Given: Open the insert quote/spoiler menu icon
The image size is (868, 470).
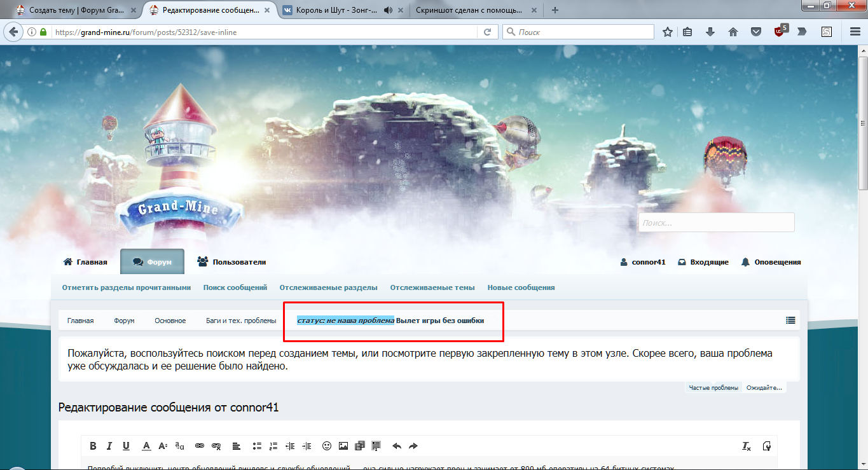Looking at the screenshot, I should click(x=376, y=446).
